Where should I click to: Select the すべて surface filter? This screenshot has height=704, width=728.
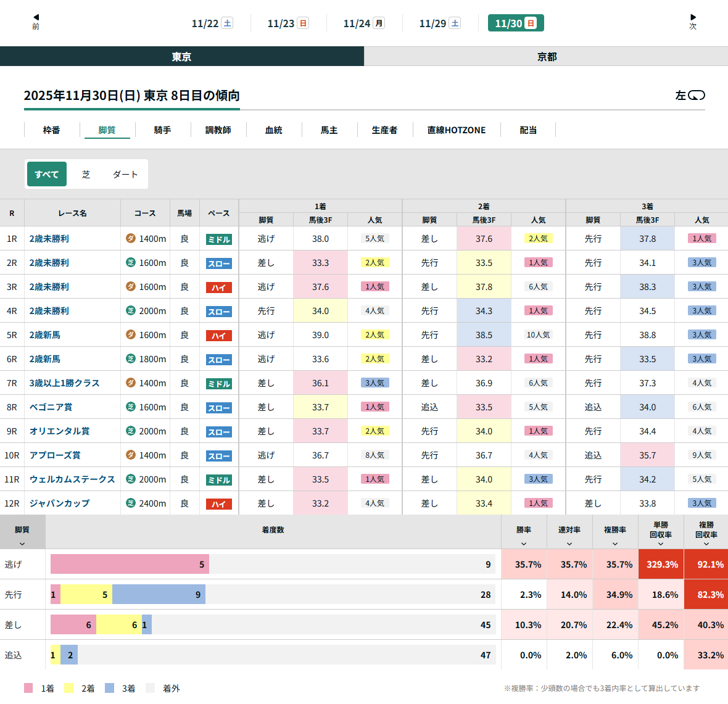click(x=47, y=175)
